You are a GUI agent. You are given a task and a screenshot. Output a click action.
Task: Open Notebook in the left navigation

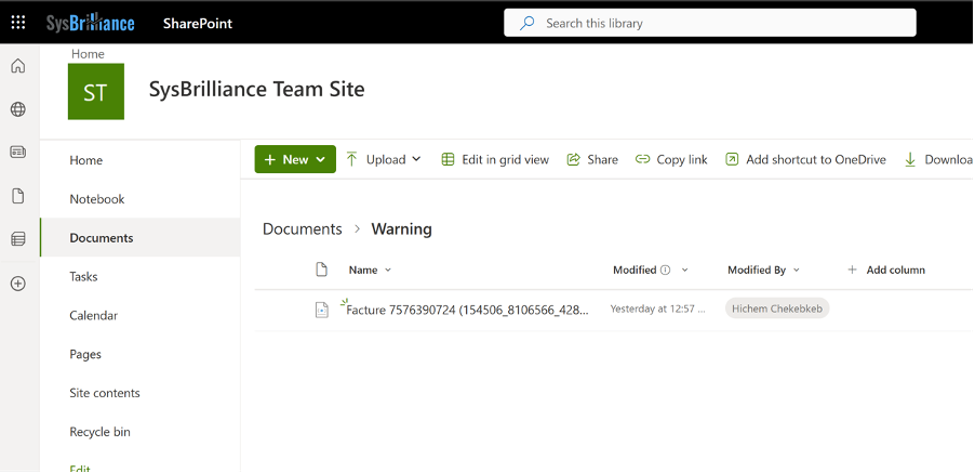97,199
